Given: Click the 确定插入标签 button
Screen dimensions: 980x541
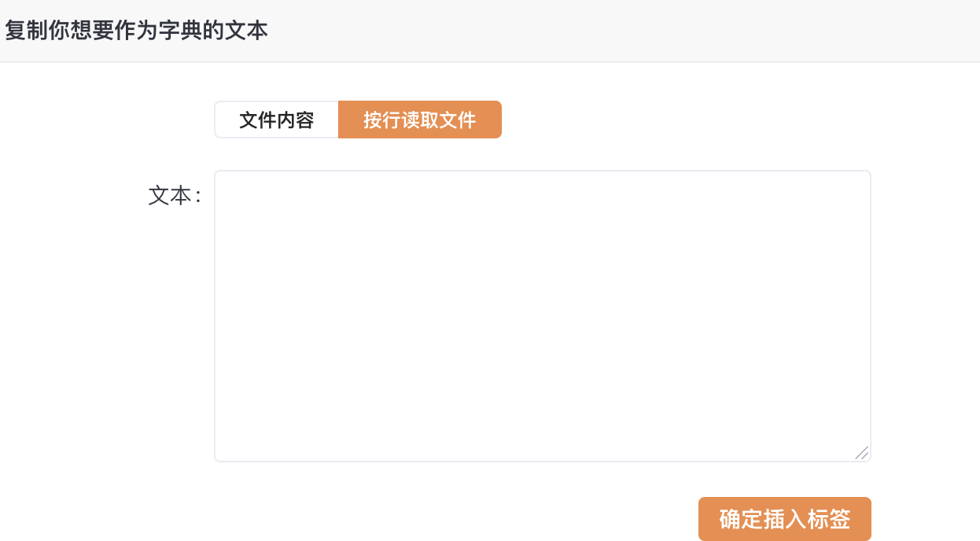Looking at the screenshot, I should click(784, 519).
